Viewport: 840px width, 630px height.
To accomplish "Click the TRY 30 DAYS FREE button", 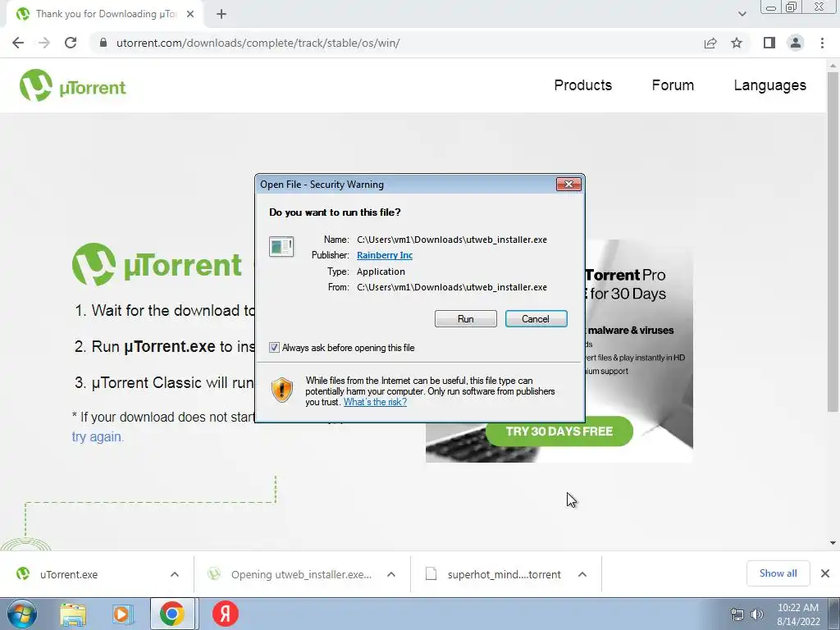I will tap(559, 431).
